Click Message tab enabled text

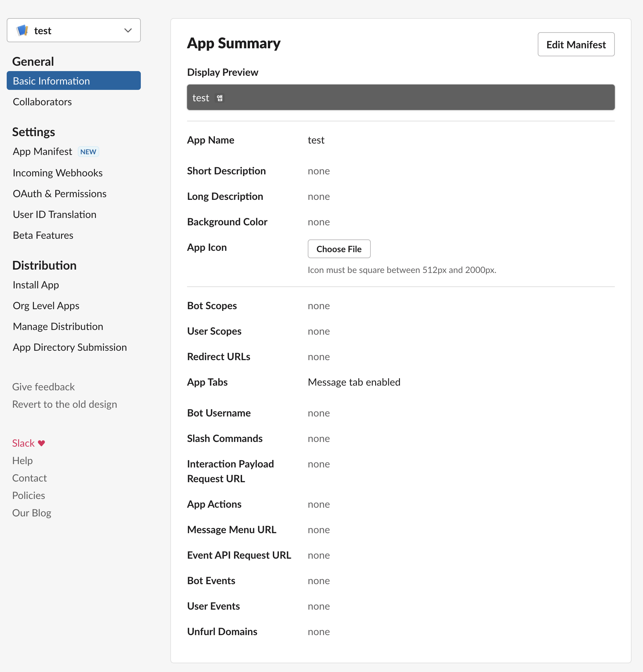point(354,382)
